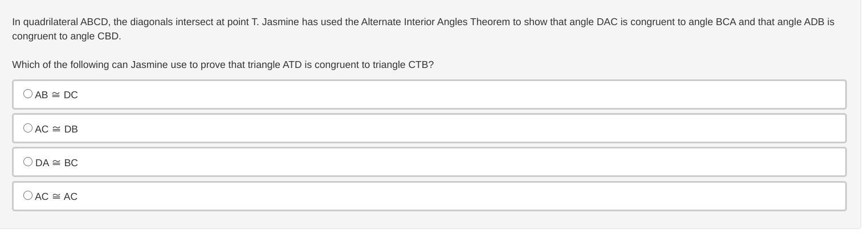Select the AB ≅ DC radio button
The image size is (868, 233).
click(x=28, y=94)
